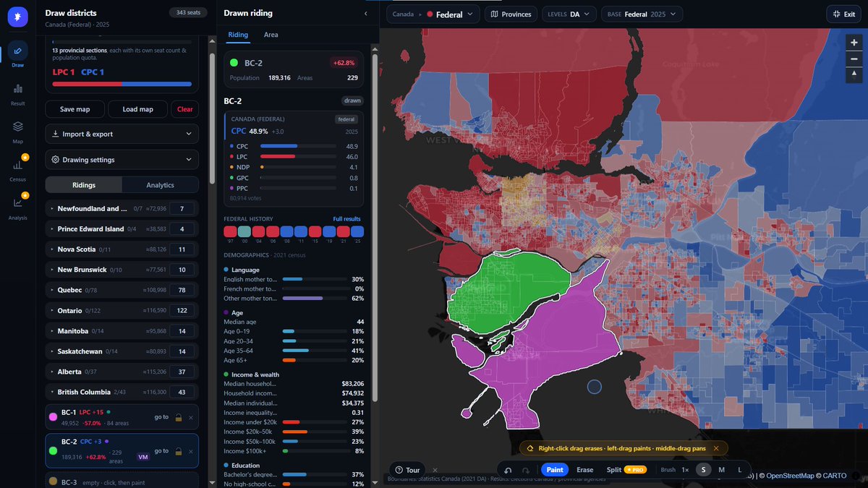Switch to the Analytics tab
The width and height of the screenshot is (868, 488).
tap(160, 185)
